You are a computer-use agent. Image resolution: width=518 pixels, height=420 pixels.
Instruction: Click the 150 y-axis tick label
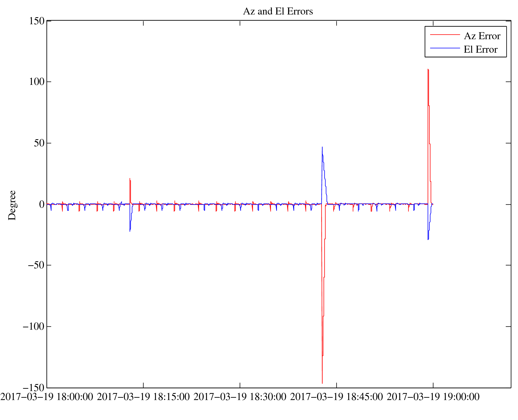click(x=37, y=21)
